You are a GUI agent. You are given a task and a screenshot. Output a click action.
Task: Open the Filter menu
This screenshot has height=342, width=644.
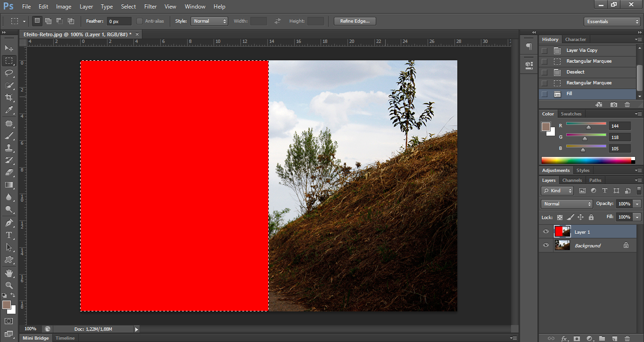(150, 7)
